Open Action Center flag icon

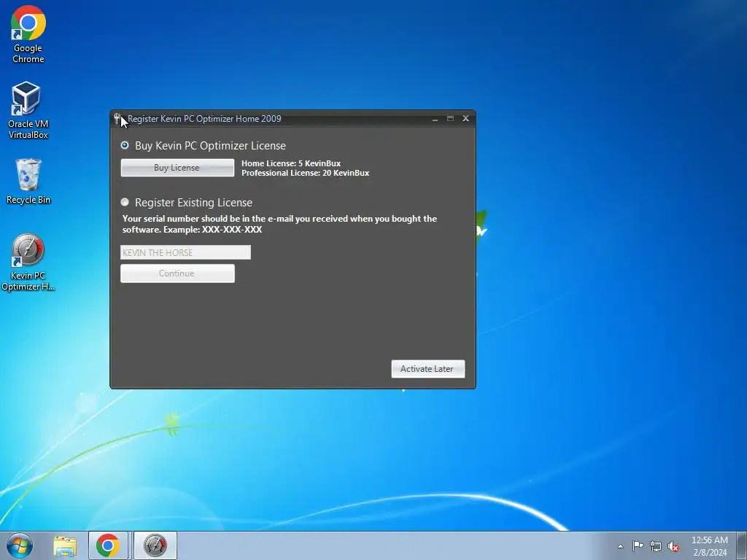tap(638, 546)
